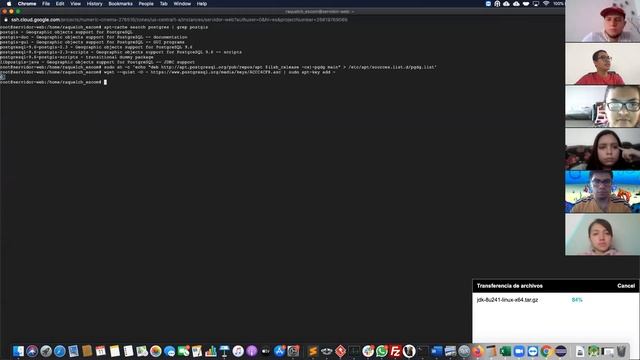Click the apt-cache search command line
The image size is (640, 360).
(x=104, y=27)
